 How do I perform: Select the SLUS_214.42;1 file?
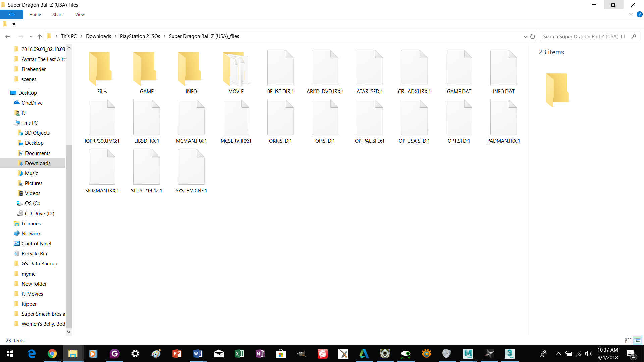click(147, 171)
